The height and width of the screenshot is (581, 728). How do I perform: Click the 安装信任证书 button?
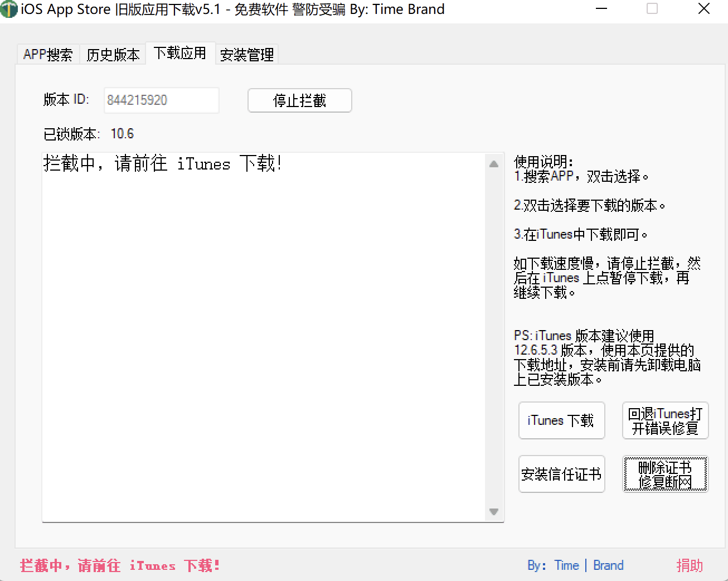561,474
